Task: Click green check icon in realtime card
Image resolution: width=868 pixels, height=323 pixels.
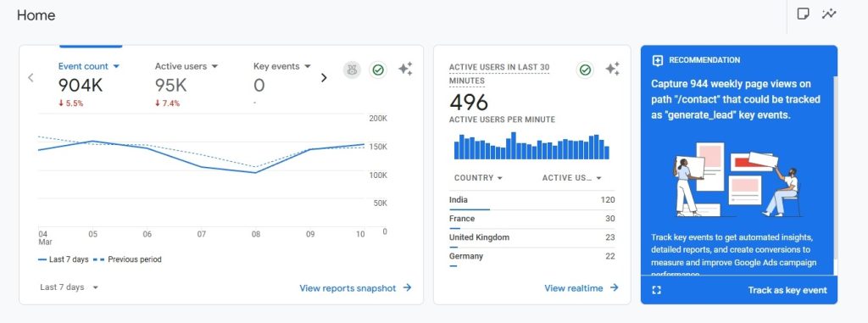Action: tap(585, 70)
